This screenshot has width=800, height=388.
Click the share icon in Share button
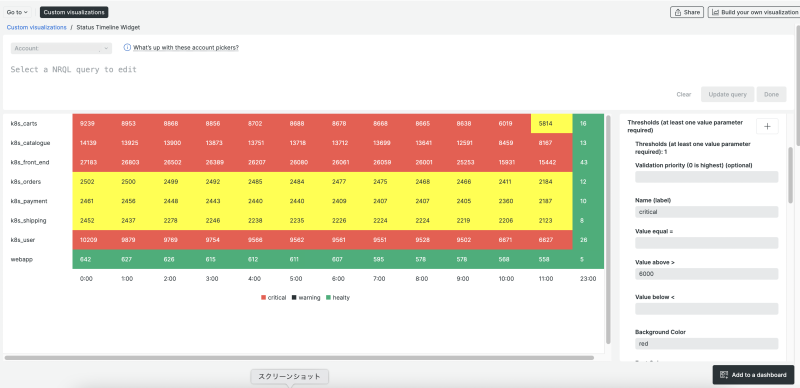(x=678, y=12)
